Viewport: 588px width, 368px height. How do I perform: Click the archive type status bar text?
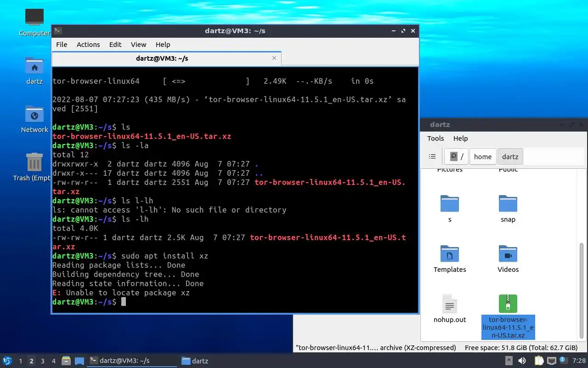(376, 348)
